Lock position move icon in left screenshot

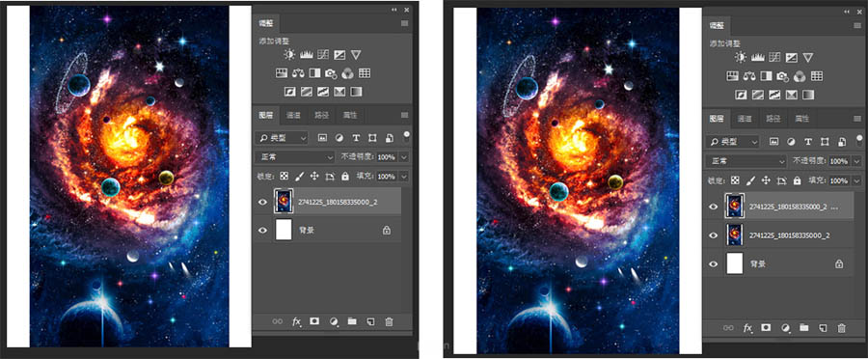(314, 176)
